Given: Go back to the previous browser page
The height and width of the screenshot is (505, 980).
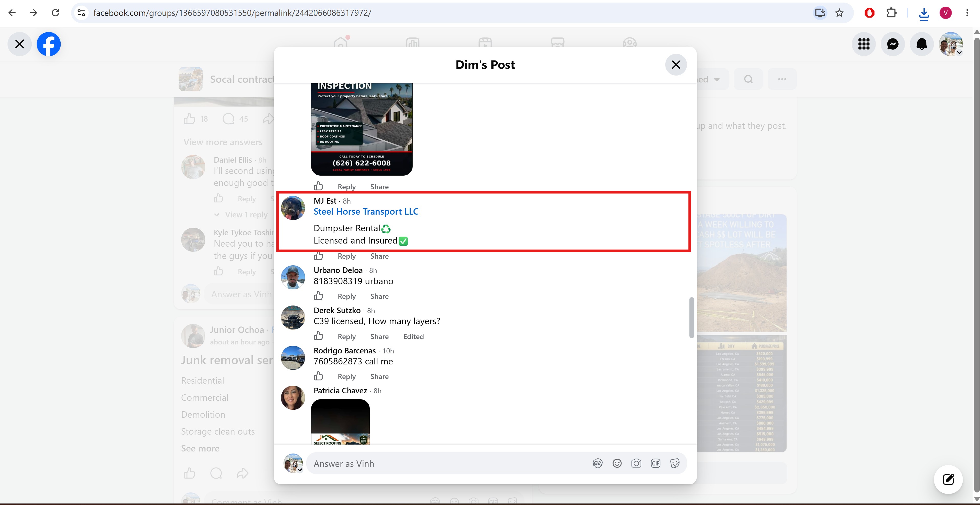Looking at the screenshot, I should click(x=12, y=13).
